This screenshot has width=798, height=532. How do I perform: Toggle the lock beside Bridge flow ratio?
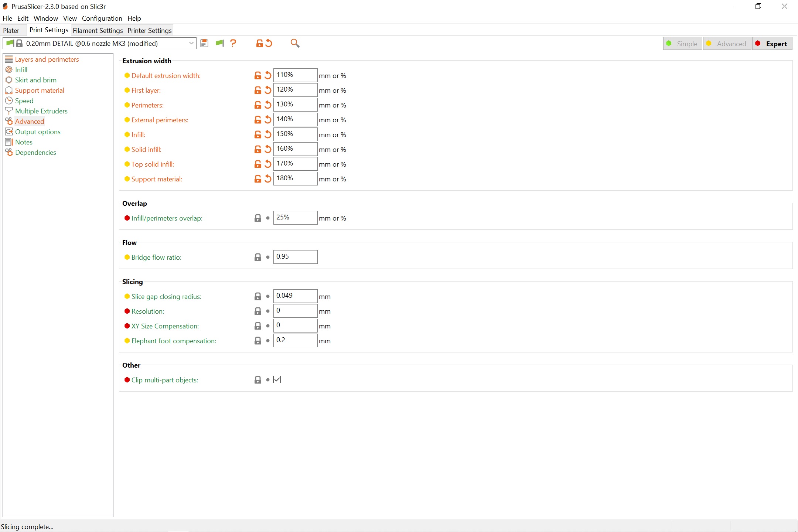pyautogui.click(x=257, y=257)
